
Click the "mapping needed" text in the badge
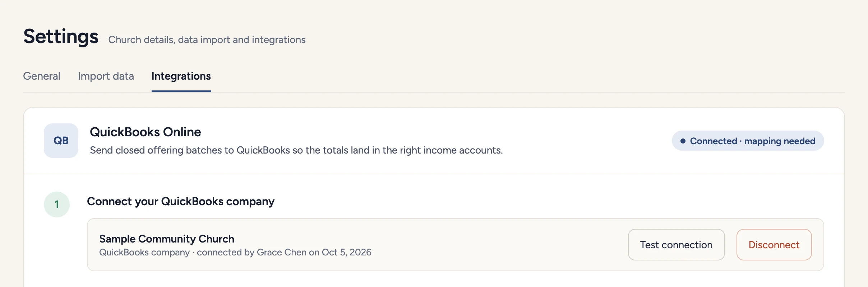(780, 141)
